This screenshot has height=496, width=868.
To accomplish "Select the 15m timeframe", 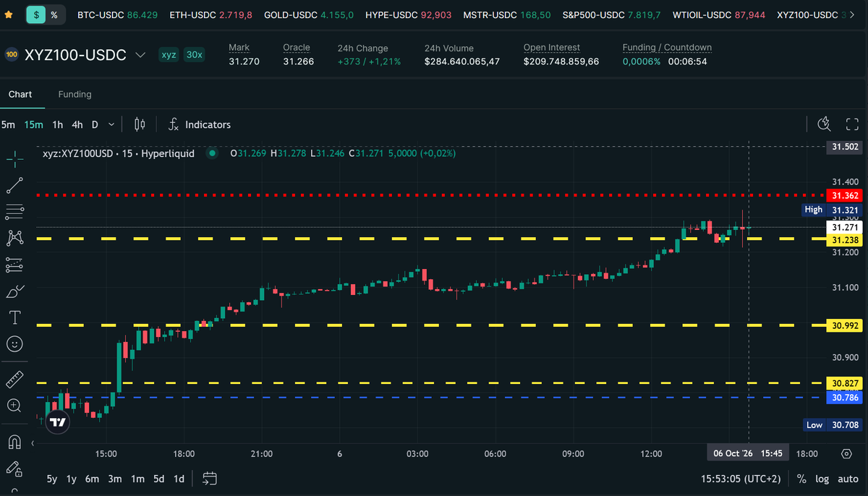I will (x=33, y=124).
